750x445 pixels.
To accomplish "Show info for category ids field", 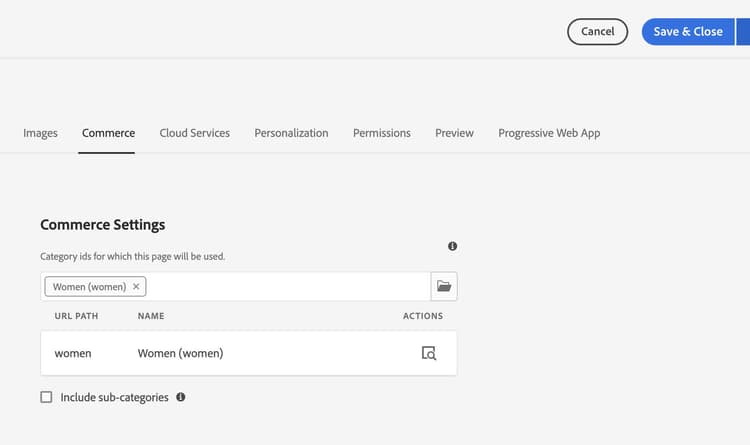I will [x=452, y=246].
